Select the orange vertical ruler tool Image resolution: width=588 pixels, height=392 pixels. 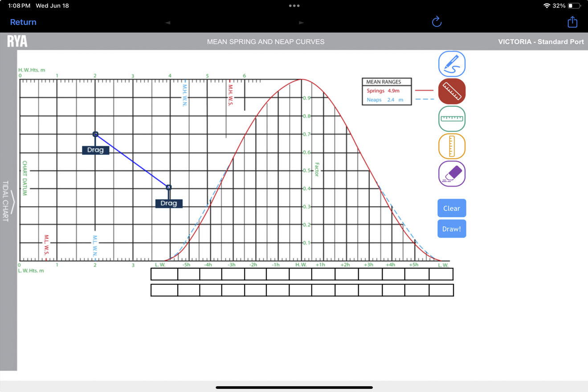(452, 146)
